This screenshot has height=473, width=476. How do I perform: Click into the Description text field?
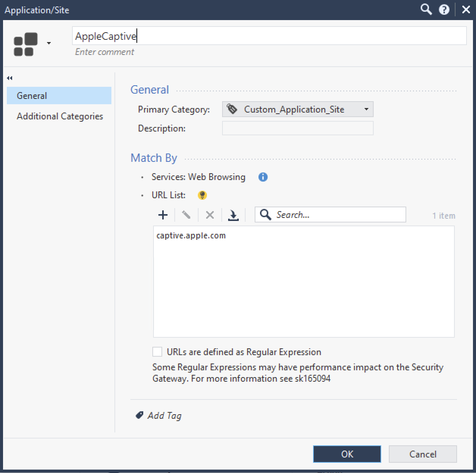297,128
